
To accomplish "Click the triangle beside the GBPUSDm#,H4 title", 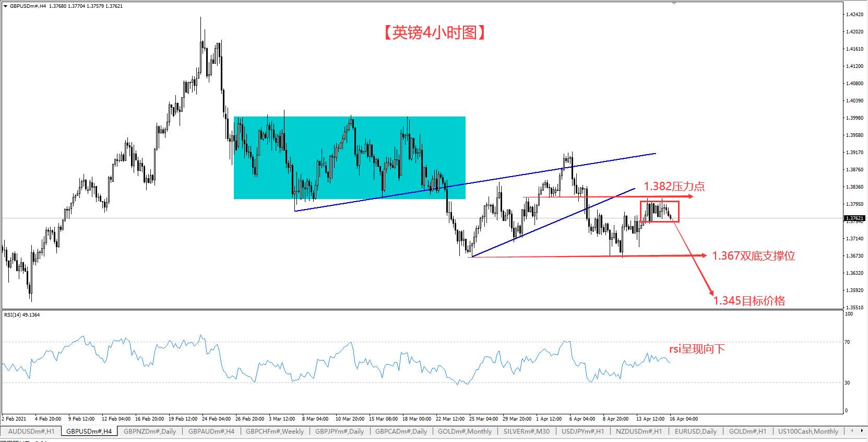I will pos(5,6).
